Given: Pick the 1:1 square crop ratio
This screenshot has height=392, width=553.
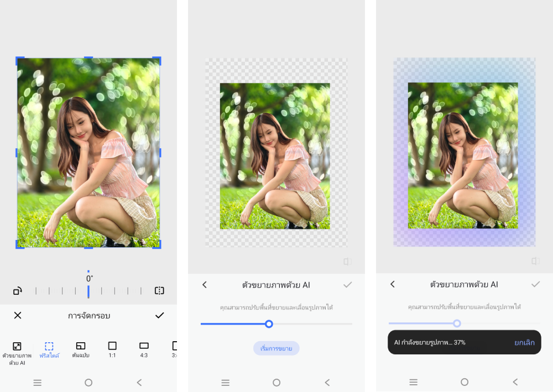Looking at the screenshot, I should pos(112,346).
